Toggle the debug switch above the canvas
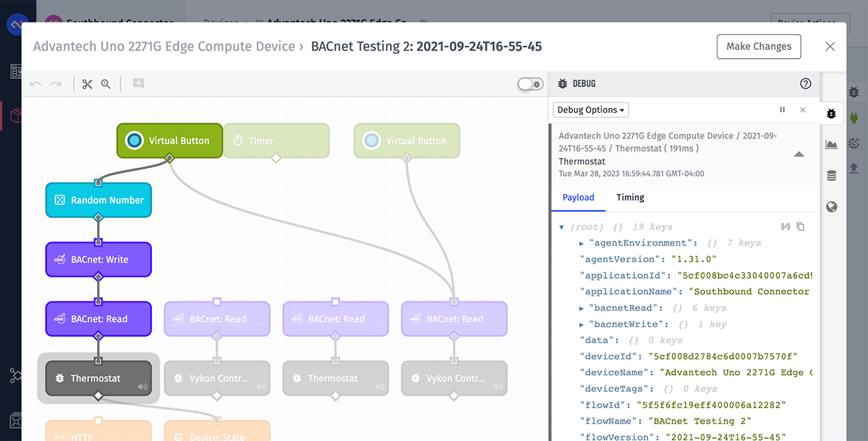Screen dimensions: 868x441 (x=530, y=84)
